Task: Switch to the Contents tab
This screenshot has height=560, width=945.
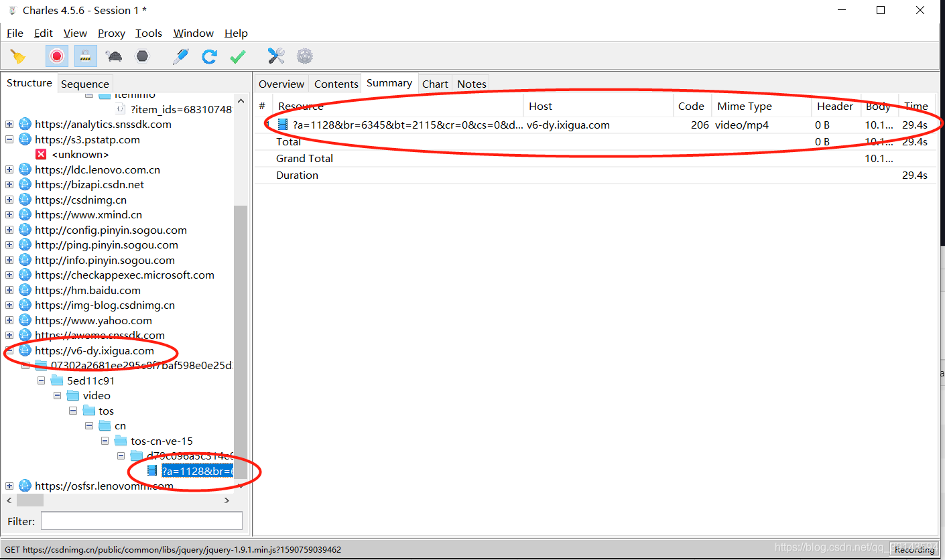Action: [336, 84]
